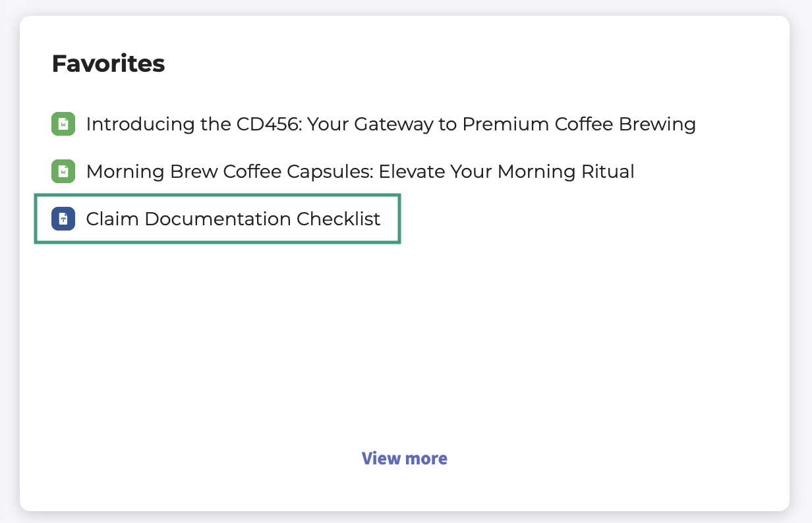Click the word 'more' in View more
The width and height of the screenshot is (812, 523).
tap(426, 458)
